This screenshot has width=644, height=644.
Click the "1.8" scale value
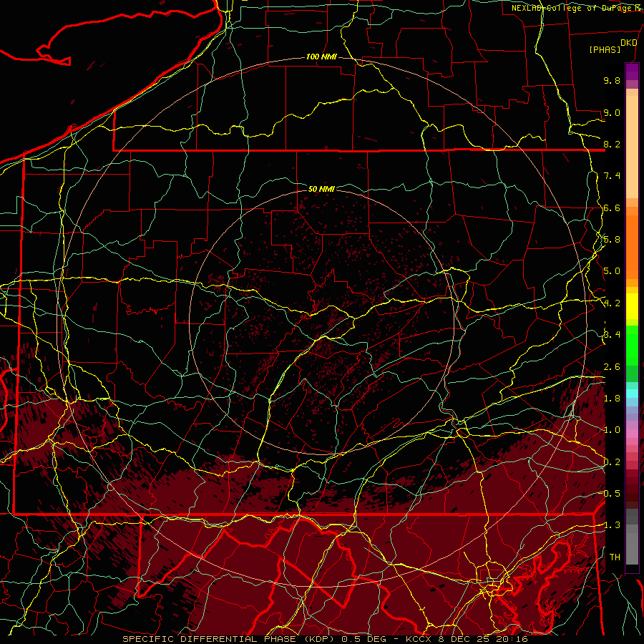coord(612,399)
